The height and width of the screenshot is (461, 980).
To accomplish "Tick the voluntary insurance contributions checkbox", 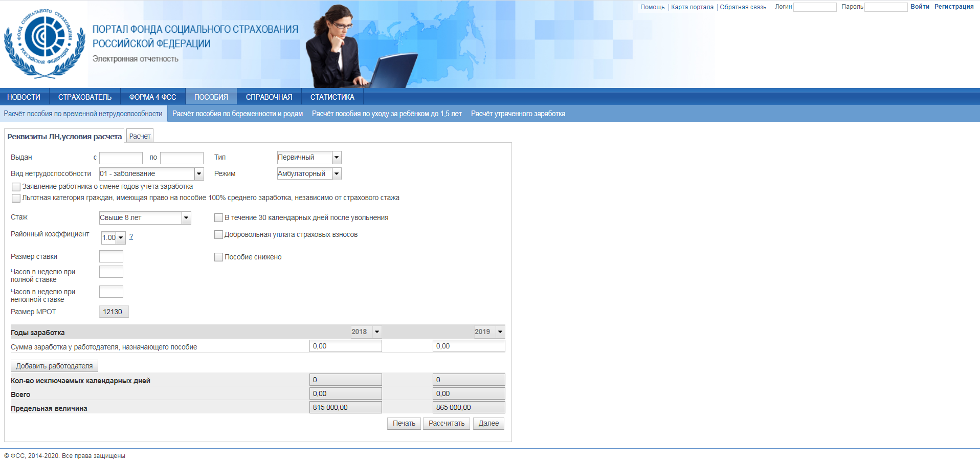I will (x=218, y=234).
